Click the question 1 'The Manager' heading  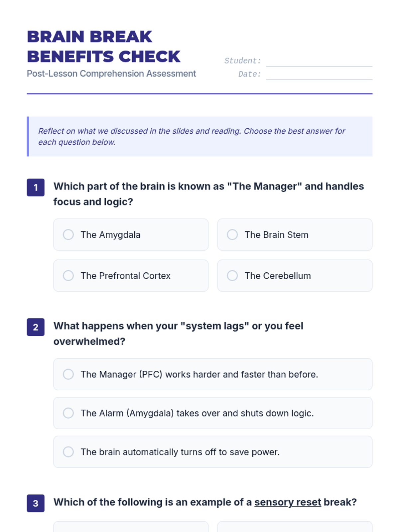209,194
